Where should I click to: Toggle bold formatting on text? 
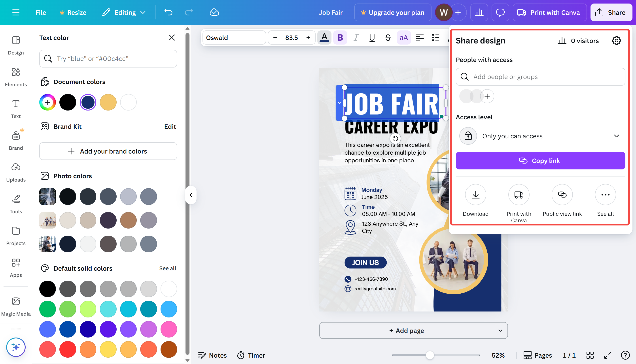[x=340, y=38]
